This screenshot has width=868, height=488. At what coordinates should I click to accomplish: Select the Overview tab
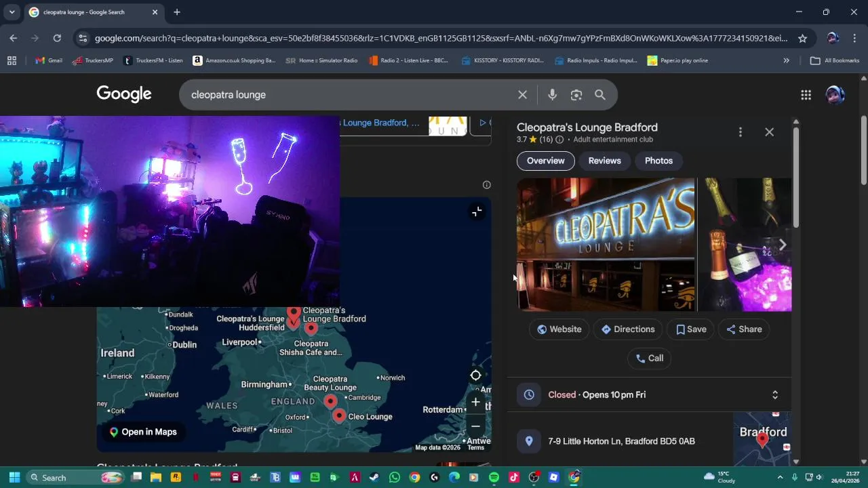click(546, 161)
